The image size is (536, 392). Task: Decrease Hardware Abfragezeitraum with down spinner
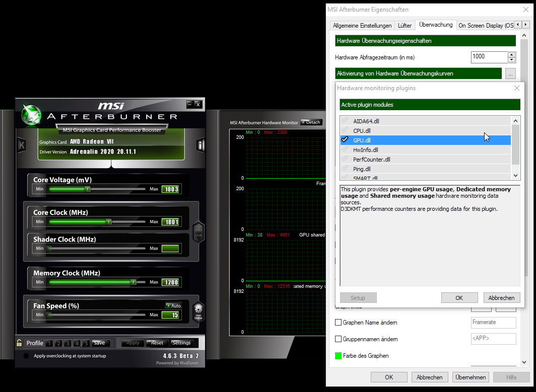(511, 60)
